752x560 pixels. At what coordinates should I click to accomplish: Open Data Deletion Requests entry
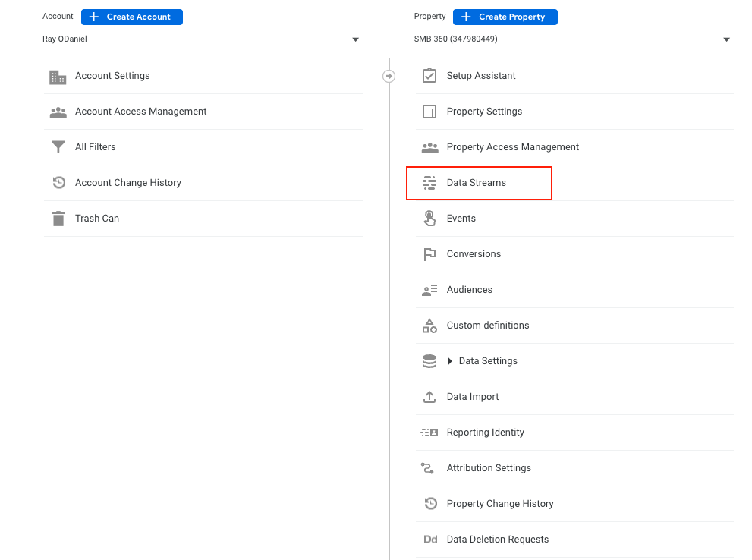point(497,540)
